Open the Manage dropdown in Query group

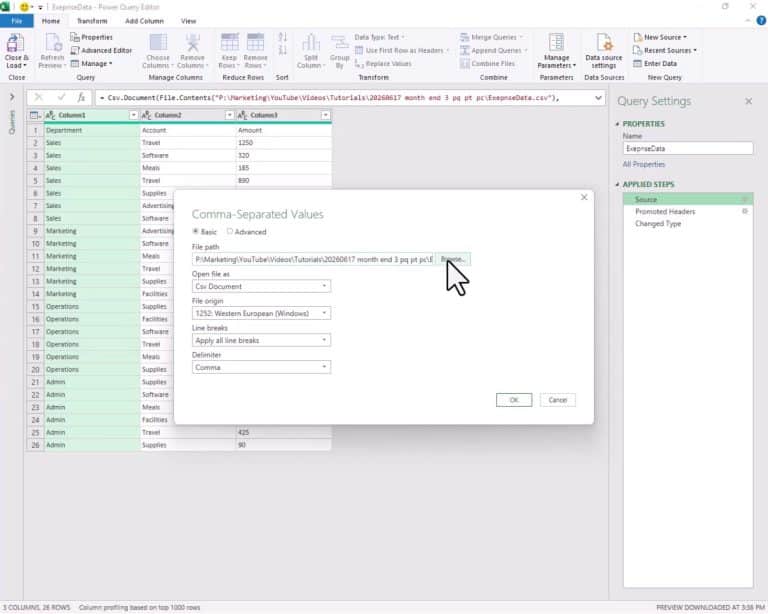coord(92,64)
